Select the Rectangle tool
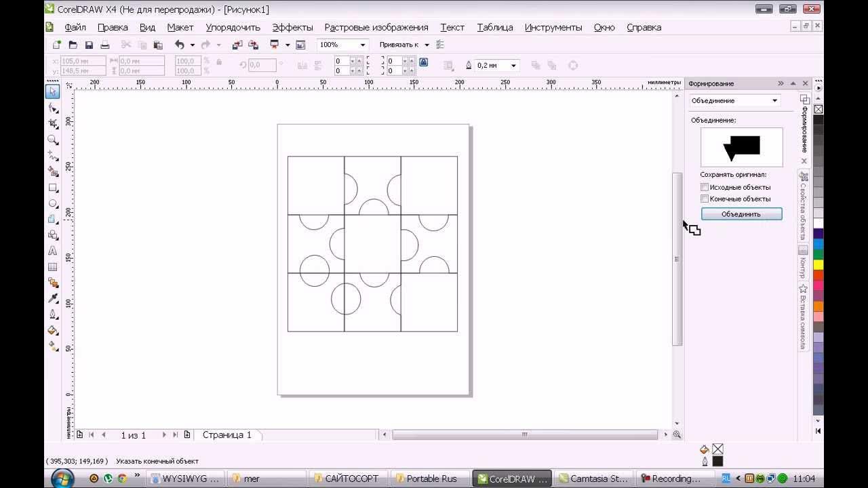Image resolution: width=868 pixels, height=488 pixels. pyautogui.click(x=53, y=188)
